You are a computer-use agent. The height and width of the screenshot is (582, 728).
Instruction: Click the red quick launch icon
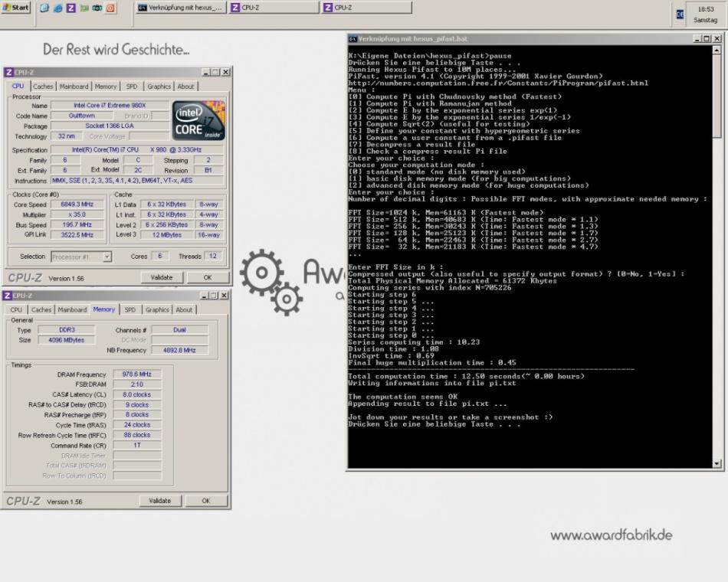tap(110, 8)
